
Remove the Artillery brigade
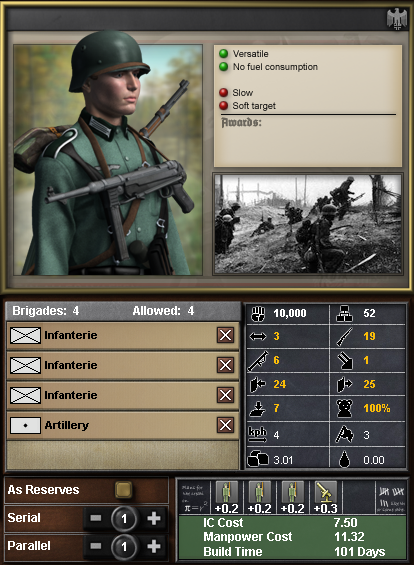[x=225, y=425]
